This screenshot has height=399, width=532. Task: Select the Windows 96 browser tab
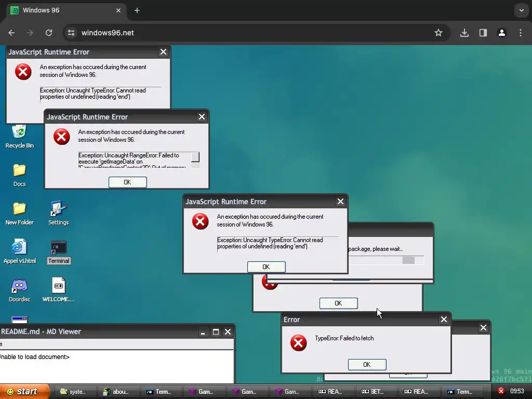[x=66, y=10]
